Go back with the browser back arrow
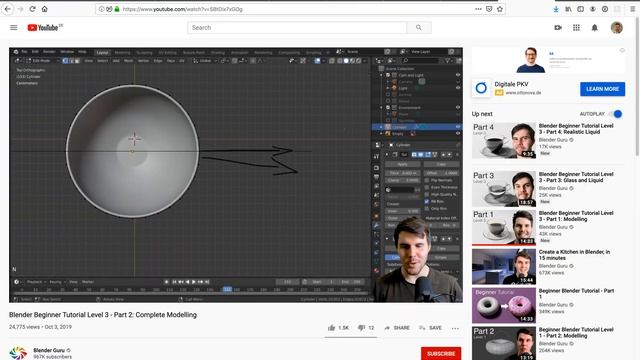 [x=7, y=9]
